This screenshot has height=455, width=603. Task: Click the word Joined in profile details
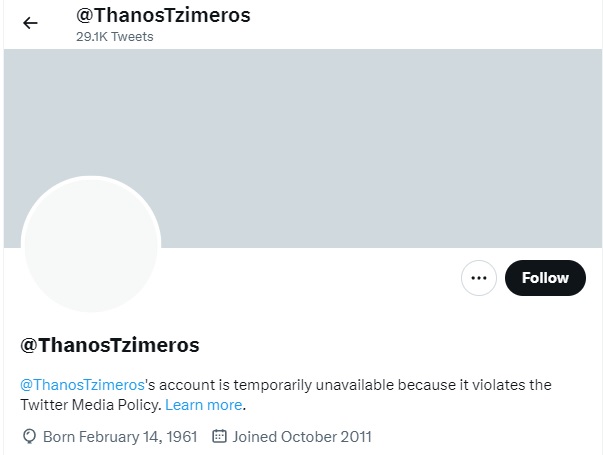coord(256,437)
